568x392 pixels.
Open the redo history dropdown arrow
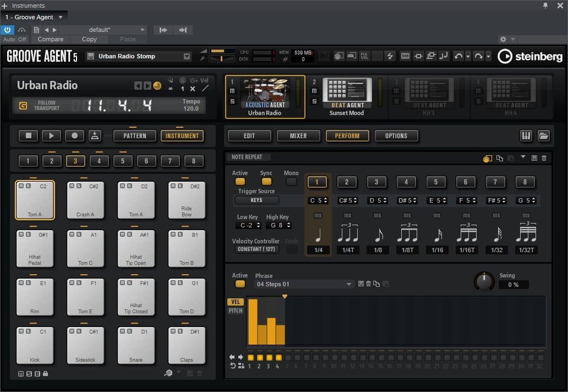(x=488, y=57)
